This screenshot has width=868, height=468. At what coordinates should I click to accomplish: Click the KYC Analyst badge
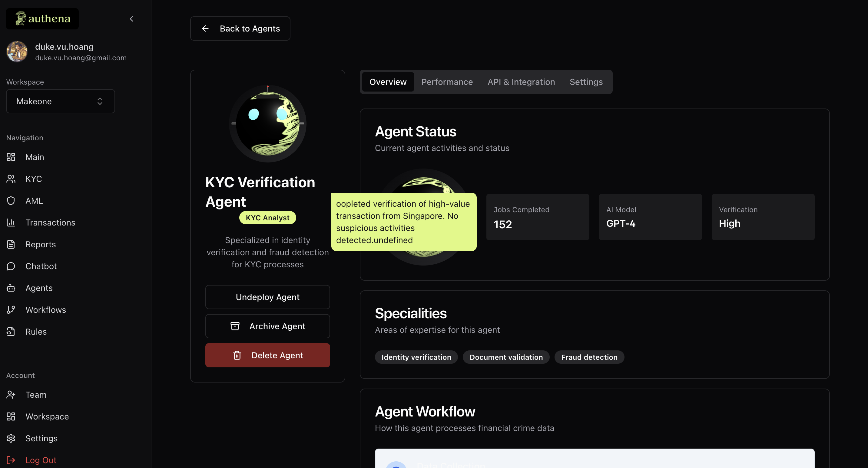[267, 218]
